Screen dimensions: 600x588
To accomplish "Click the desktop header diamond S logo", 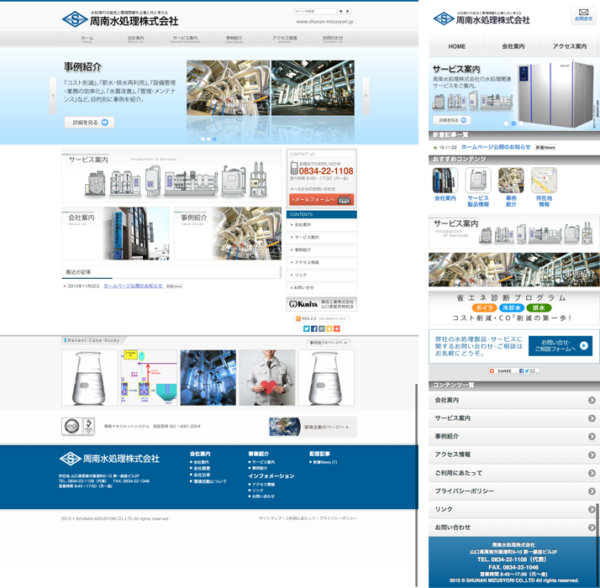I will pos(75,19).
